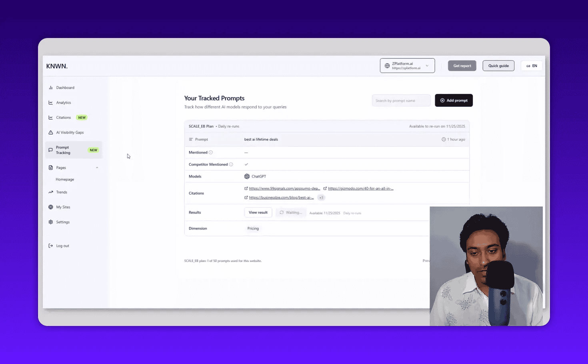Open the 99signals appsumo citation link
Image resolution: width=588 pixels, height=364 pixels.
coord(284,188)
